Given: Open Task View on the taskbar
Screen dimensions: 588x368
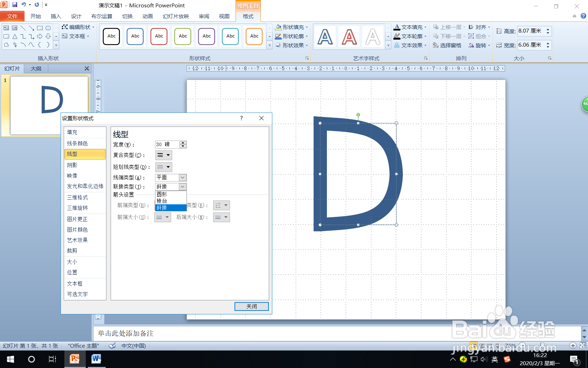Looking at the screenshot, I should tap(52, 359).
